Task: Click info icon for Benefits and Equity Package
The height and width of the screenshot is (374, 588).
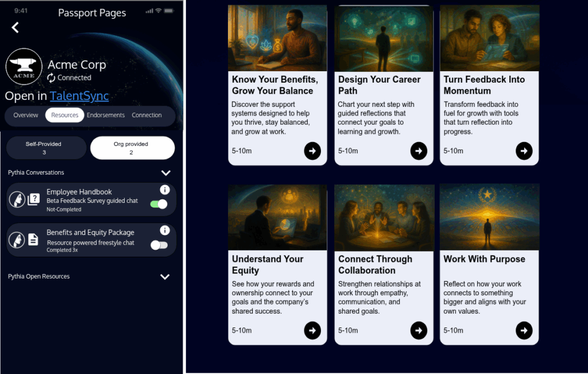Action: [x=165, y=230]
